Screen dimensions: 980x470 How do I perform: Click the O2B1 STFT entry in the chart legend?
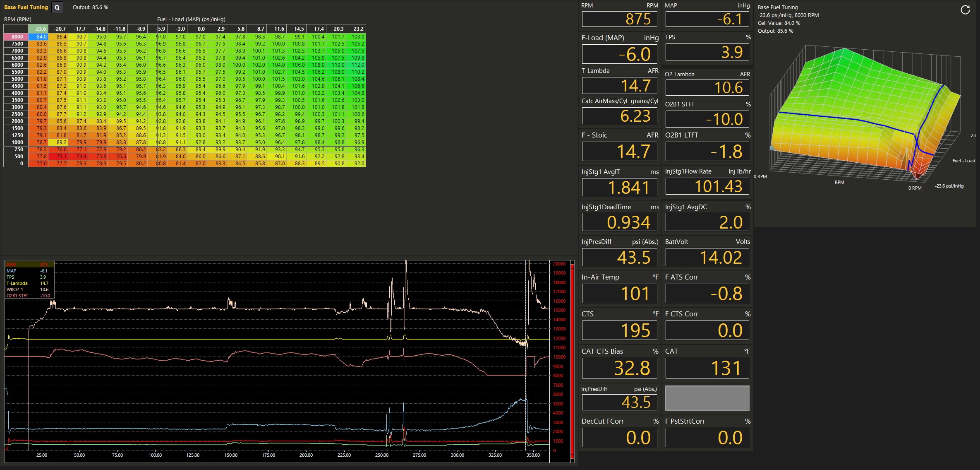tap(29, 296)
